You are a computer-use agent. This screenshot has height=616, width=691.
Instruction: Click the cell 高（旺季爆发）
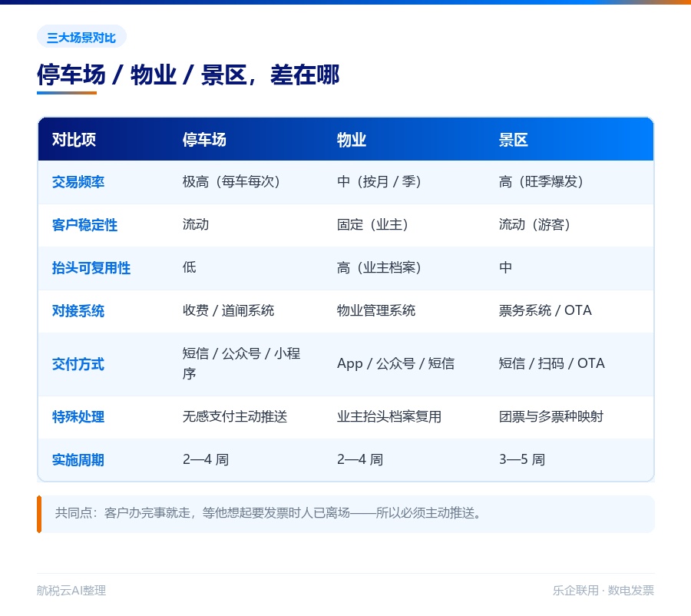541,182
